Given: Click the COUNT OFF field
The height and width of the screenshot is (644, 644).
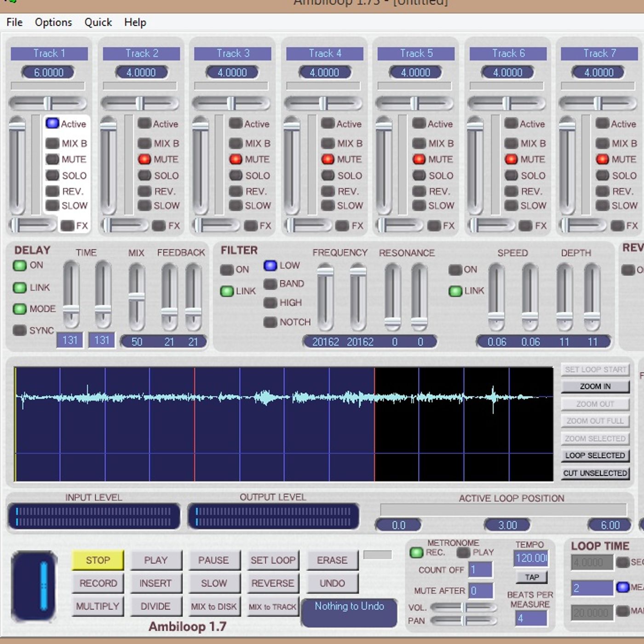Looking at the screenshot, I should click(x=480, y=569).
